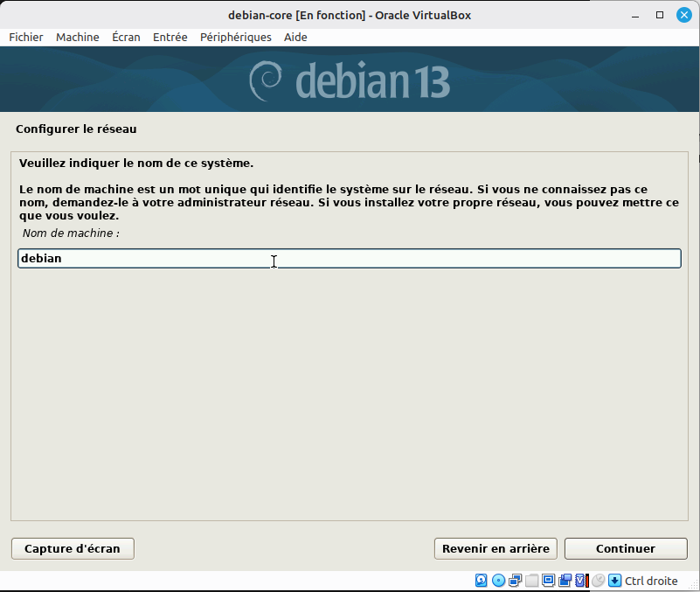
Task: Click the display monitor status icon
Action: (548, 581)
